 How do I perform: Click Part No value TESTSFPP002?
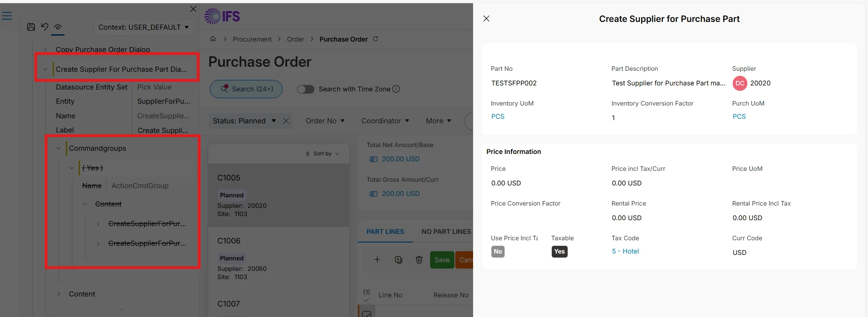[514, 83]
